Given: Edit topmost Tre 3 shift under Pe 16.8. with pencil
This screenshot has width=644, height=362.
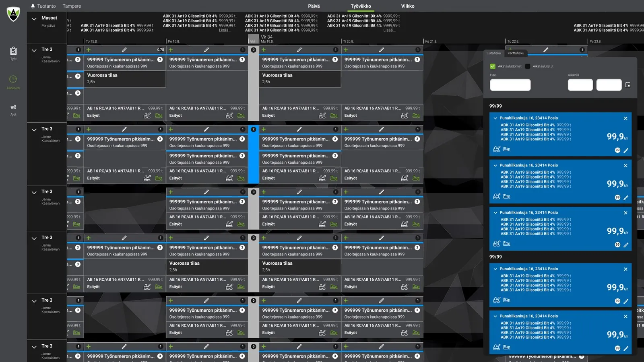Looking at the screenshot, I should click(206, 50).
